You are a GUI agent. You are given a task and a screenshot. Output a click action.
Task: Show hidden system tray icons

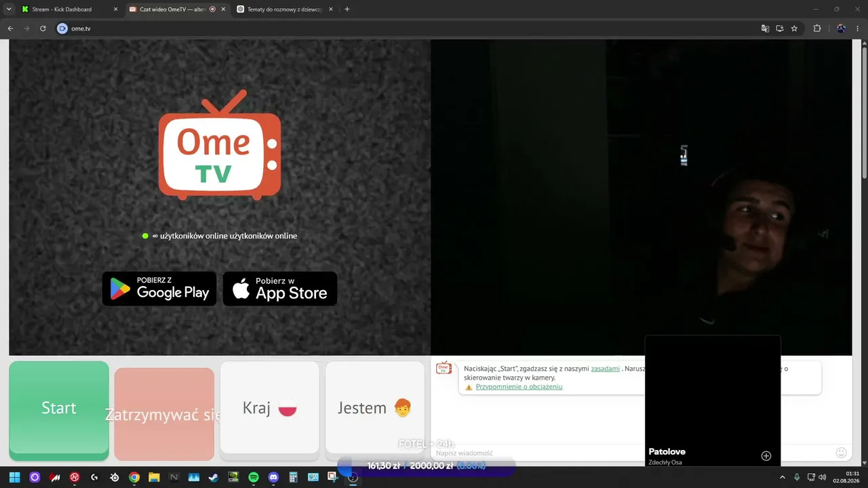coord(783,477)
